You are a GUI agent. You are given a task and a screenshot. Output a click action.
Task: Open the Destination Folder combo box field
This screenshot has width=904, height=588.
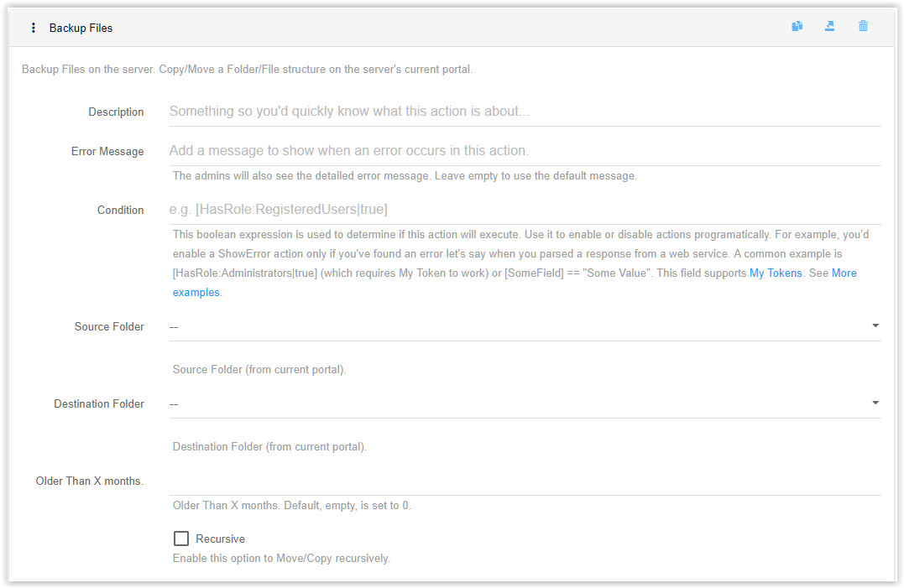pos(525,404)
